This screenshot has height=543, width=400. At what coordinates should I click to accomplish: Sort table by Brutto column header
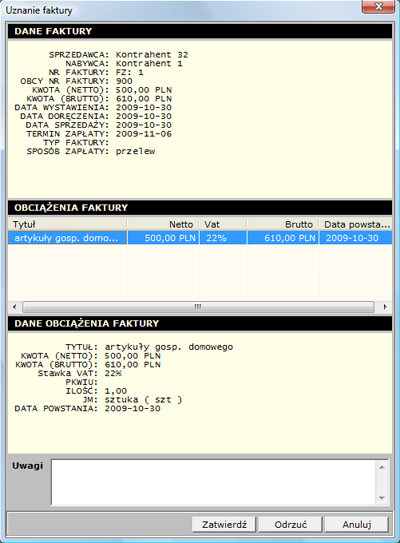click(x=283, y=224)
